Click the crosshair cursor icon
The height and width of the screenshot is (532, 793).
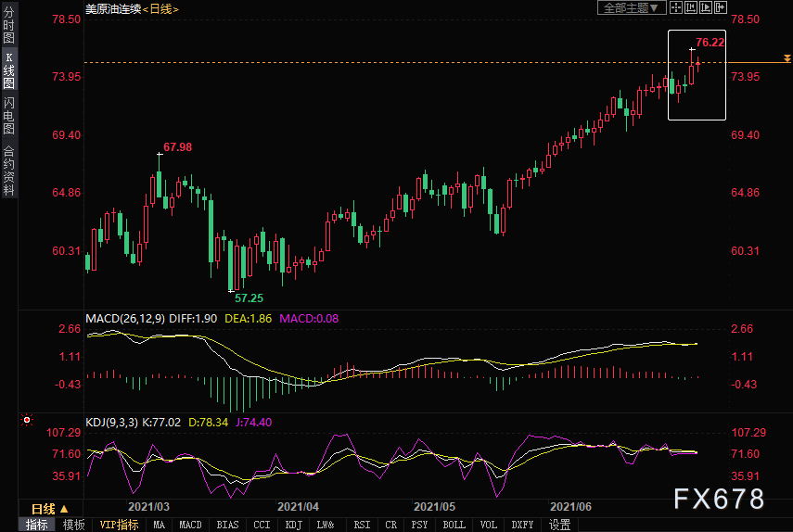pyautogui.click(x=675, y=7)
